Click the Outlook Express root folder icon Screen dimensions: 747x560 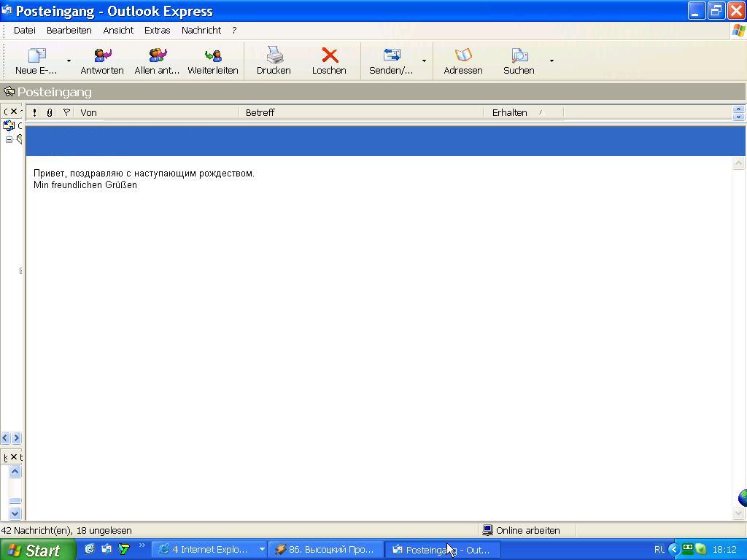(x=9, y=125)
